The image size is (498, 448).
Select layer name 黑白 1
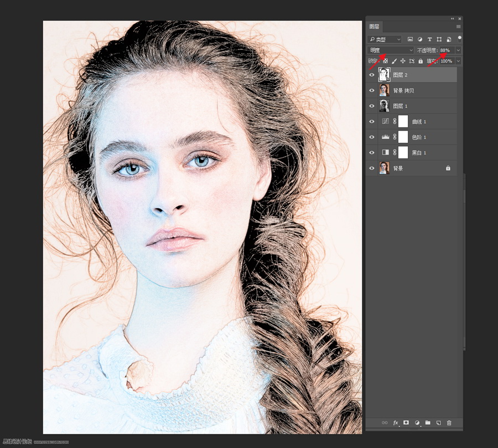[419, 153]
